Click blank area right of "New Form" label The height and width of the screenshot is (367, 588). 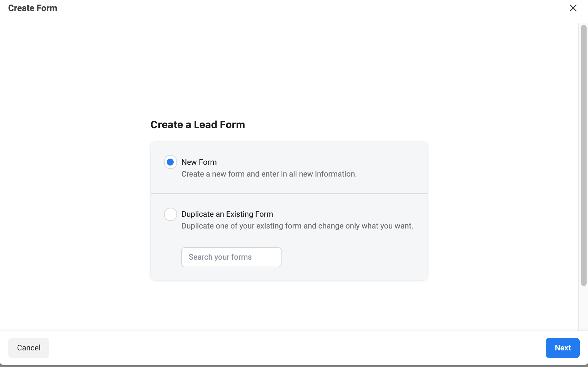(x=311, y=162)
